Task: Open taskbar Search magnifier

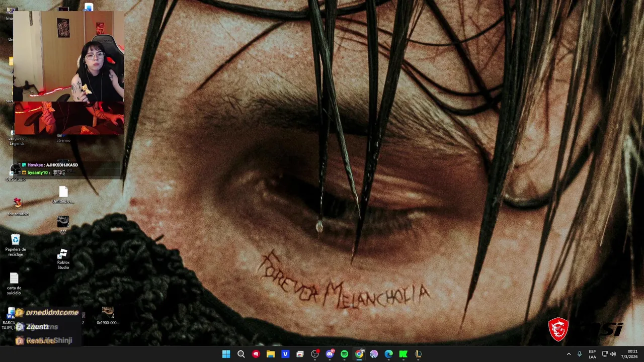Action: click(241, 354)
